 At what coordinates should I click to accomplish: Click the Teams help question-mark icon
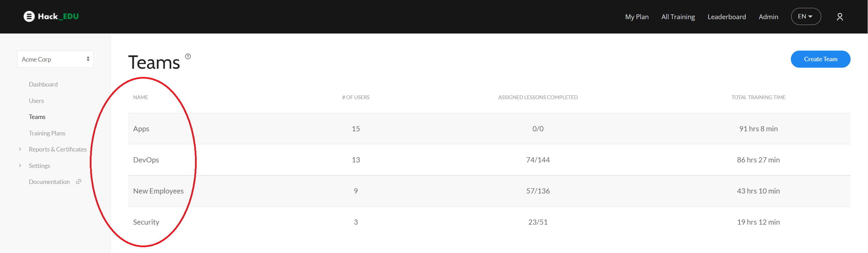[188, 56]
